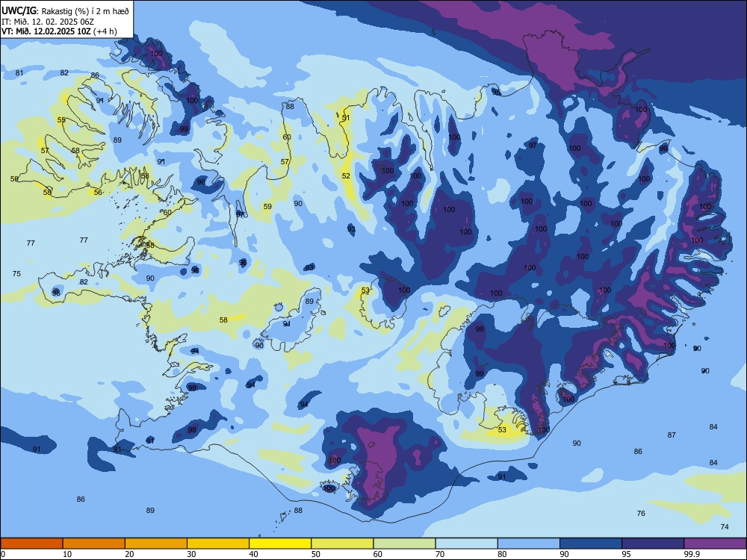Pick the amber 20–30 legend color band
This screenshot has width=747, height=560.
(x=156, y=544)
